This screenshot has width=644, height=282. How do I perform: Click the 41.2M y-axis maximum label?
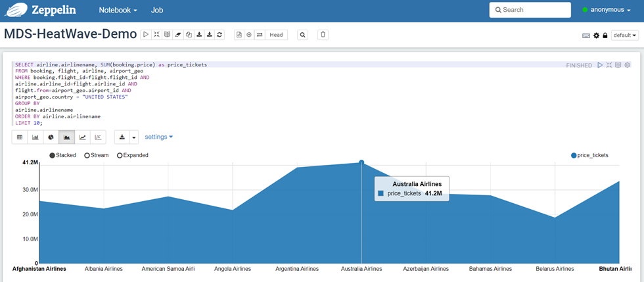[30, 163]
